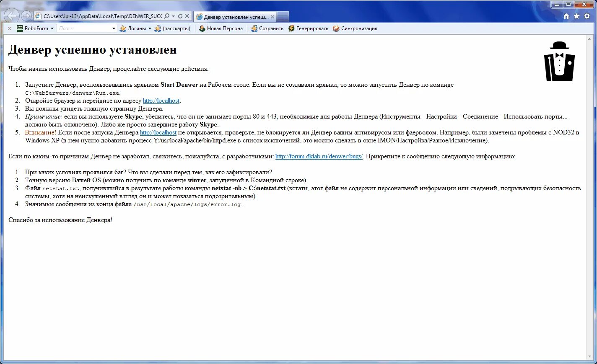
Task: Click the search magnifier in address bar
Action: point(166,16)
